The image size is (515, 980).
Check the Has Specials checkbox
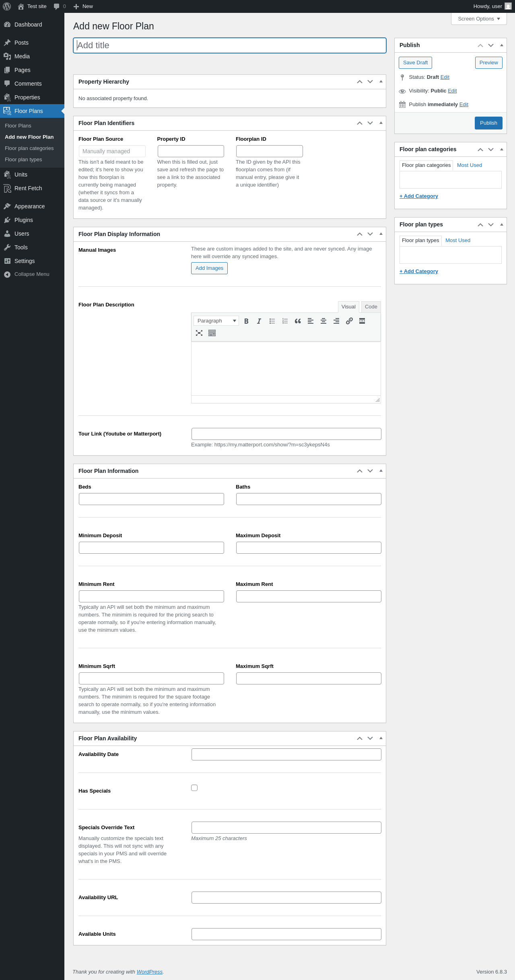coord(194,788)
